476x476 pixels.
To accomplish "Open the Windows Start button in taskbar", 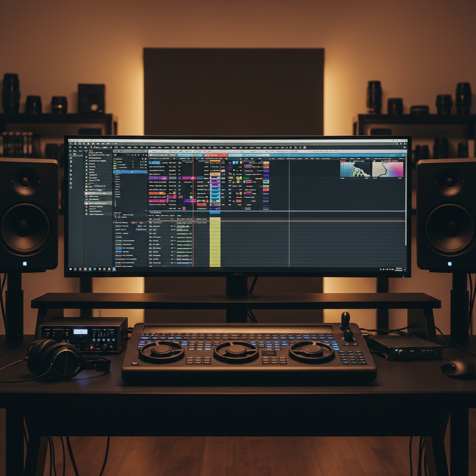I will tap(71, 269).
